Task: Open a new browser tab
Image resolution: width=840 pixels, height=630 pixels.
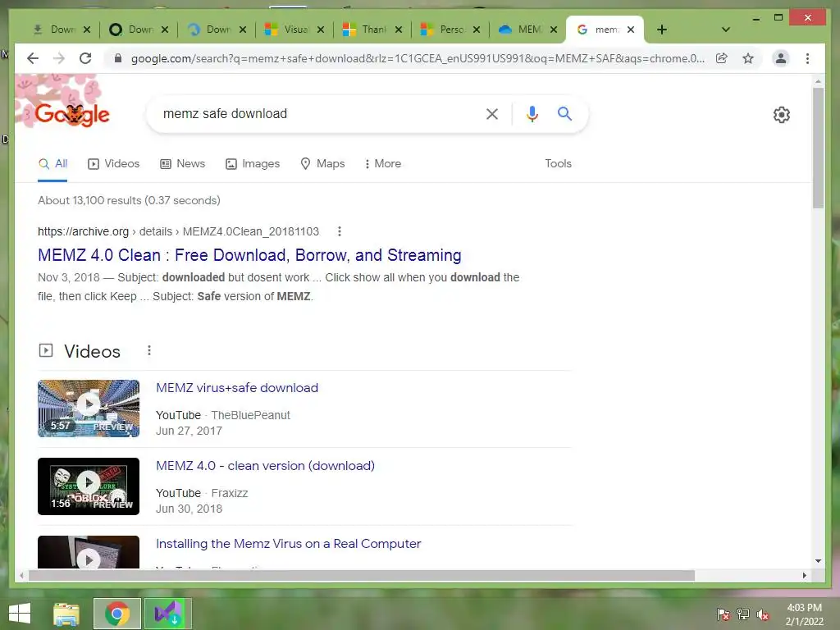Action: pyautogui.click(x=662, y=30)
